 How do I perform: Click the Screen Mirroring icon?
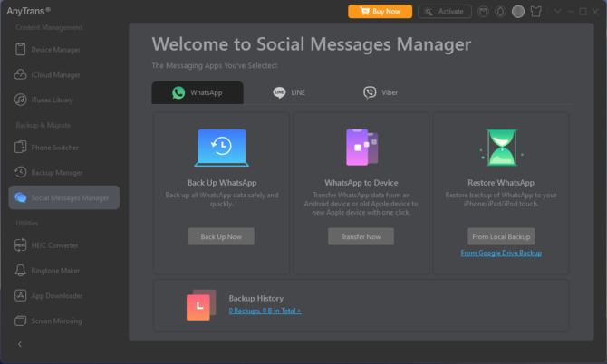21,321
